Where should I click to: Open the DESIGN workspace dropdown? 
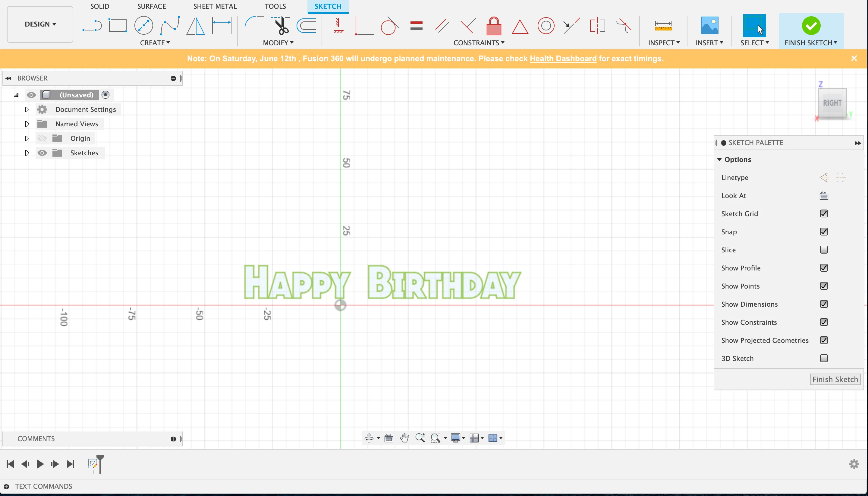pos(40,24)
